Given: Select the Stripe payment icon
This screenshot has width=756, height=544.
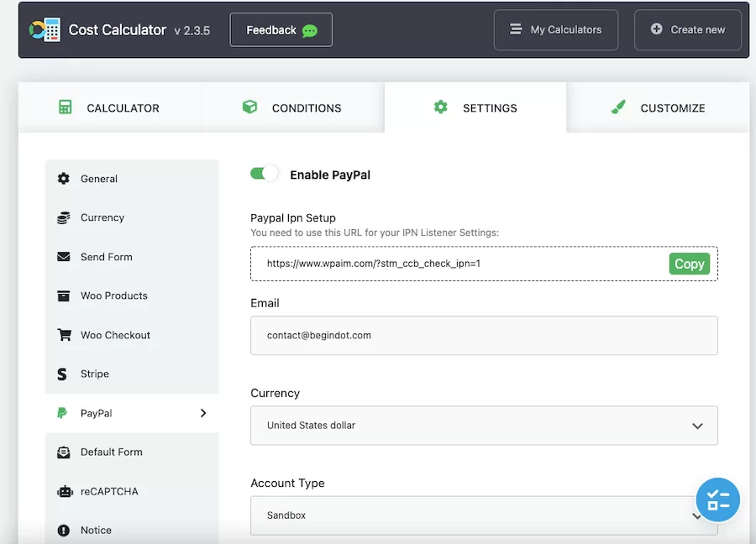Looking at the screenshot, I should (x=64, y=374).
